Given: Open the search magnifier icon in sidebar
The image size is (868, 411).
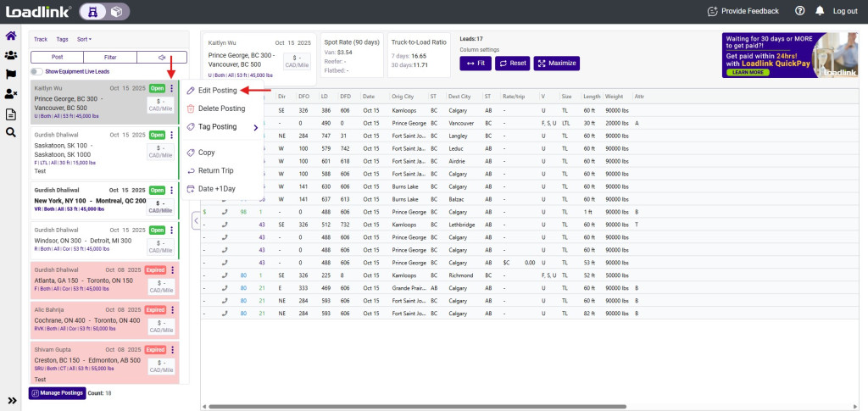Looking at the screenshot, I should tap(11, 132).
